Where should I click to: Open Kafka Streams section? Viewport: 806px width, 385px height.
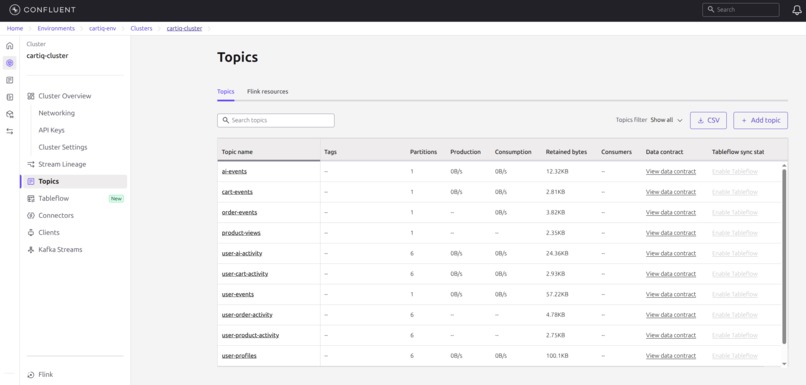pos(60,249)
